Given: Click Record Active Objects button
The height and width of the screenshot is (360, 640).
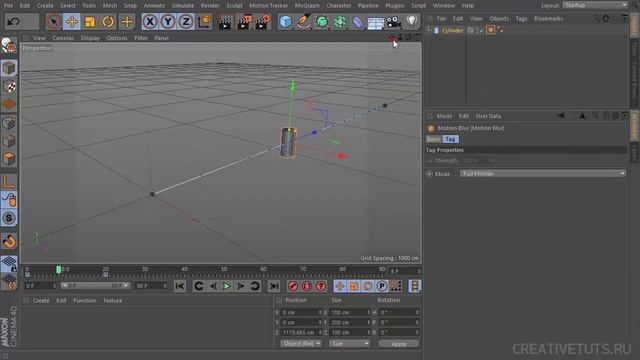Looking at the screenshot, I should [293, 286].
